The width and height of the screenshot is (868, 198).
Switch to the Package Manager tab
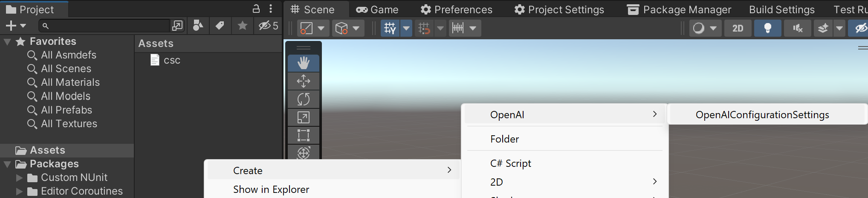coord(679,9)
